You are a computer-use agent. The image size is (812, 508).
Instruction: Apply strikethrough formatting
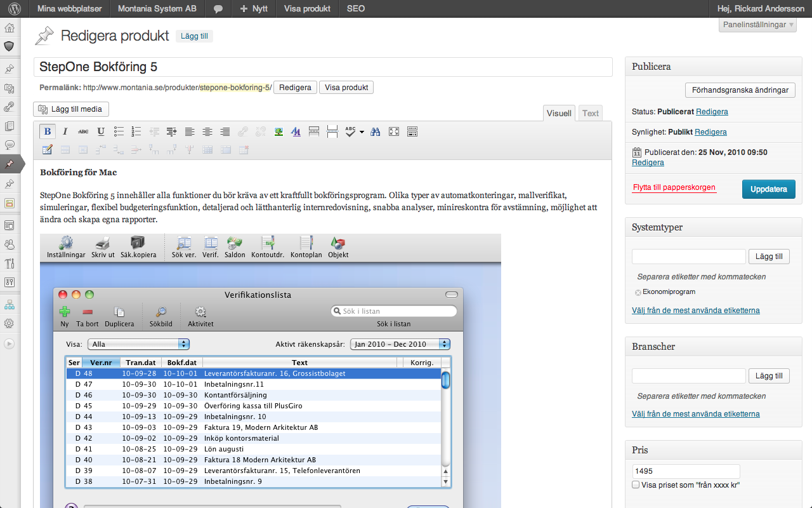(x=83, y=131)
